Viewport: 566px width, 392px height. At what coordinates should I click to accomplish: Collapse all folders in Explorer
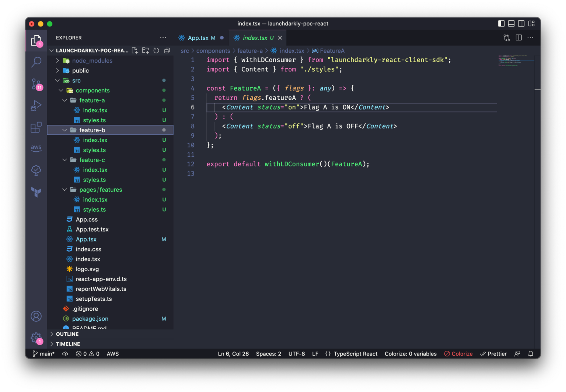coord(167,51)
